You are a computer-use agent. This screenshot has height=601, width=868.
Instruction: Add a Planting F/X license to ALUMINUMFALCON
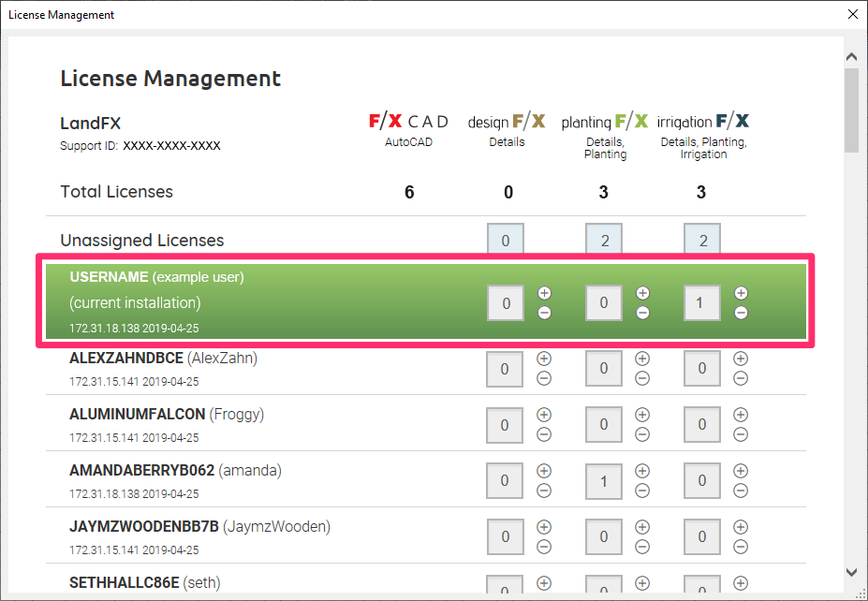pyautogui.click(x=642, y=415)
